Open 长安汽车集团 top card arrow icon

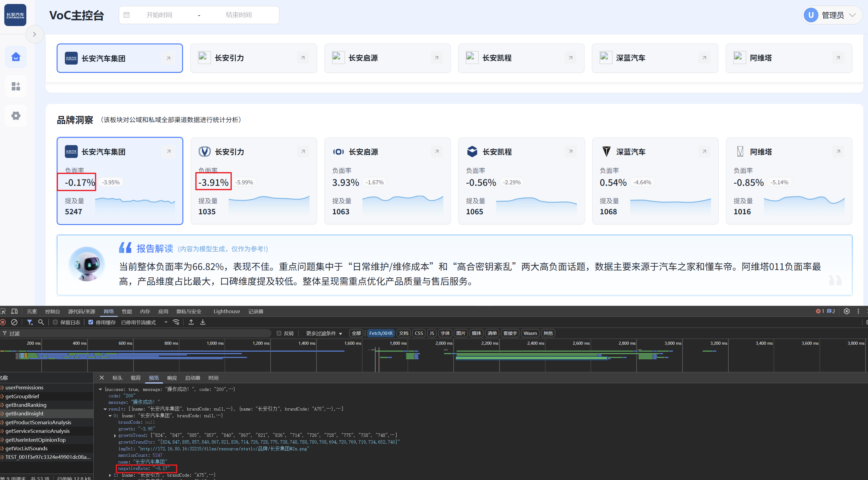point(168,58)
